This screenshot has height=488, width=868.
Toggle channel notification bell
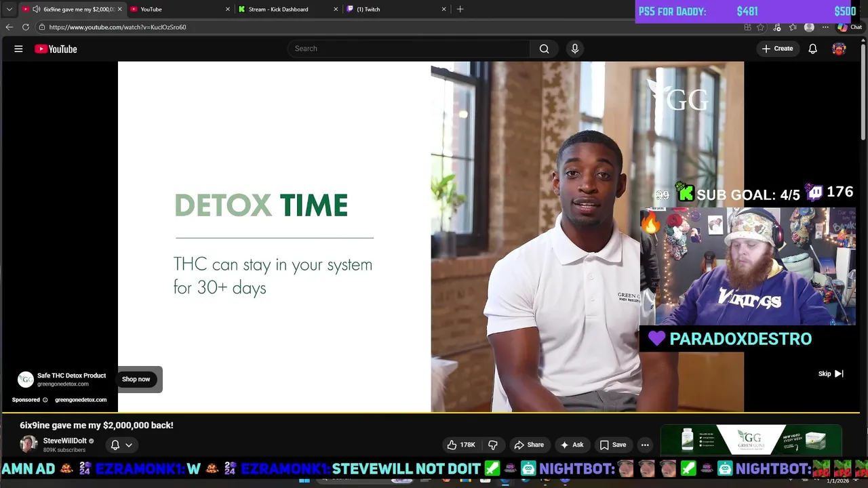coord(115,445)
